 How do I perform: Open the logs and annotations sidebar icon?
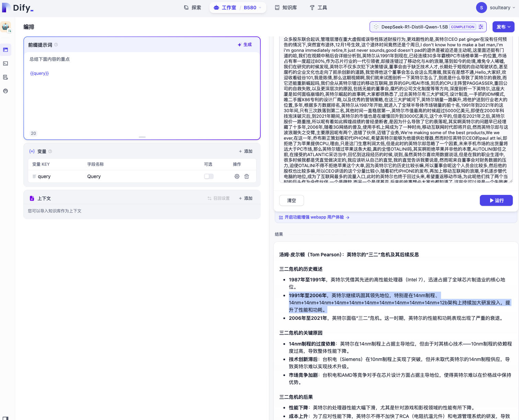coord(5,77)
